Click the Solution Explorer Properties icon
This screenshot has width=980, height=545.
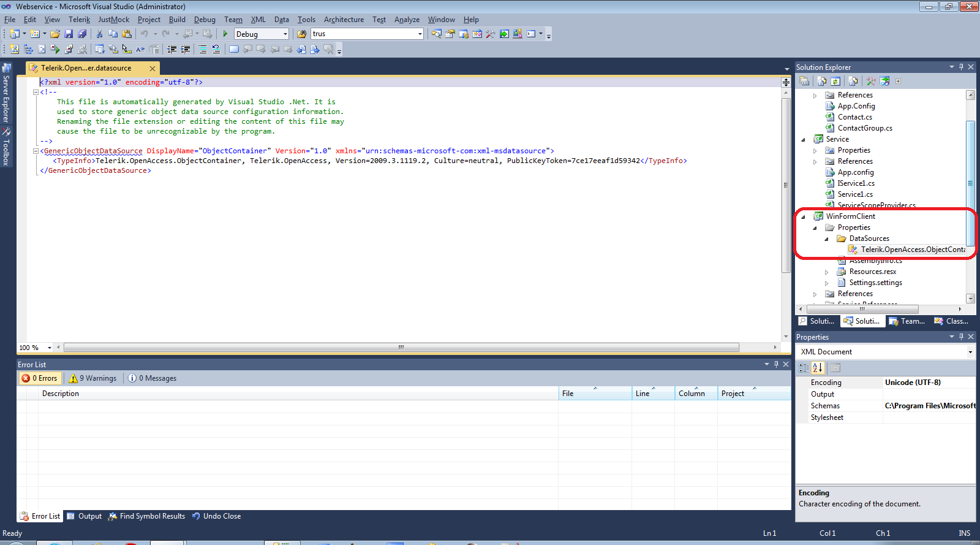tap(805, 81)
